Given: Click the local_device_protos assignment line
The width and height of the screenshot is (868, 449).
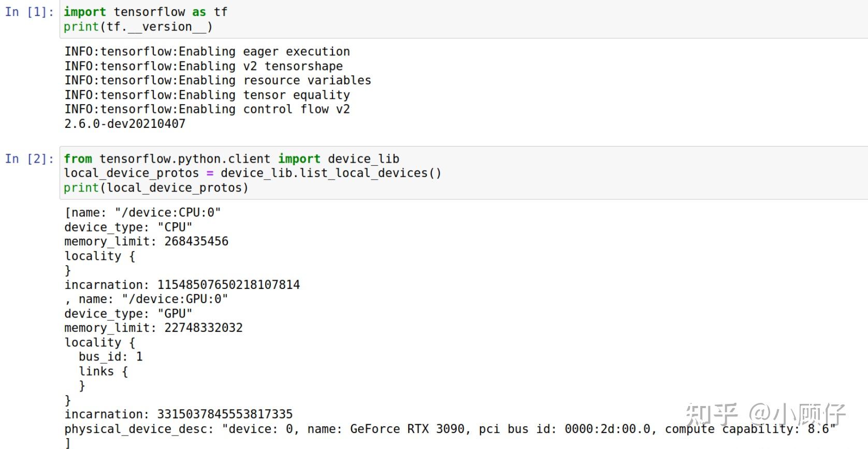Looking at the screenshot, I should click(253, 173).
